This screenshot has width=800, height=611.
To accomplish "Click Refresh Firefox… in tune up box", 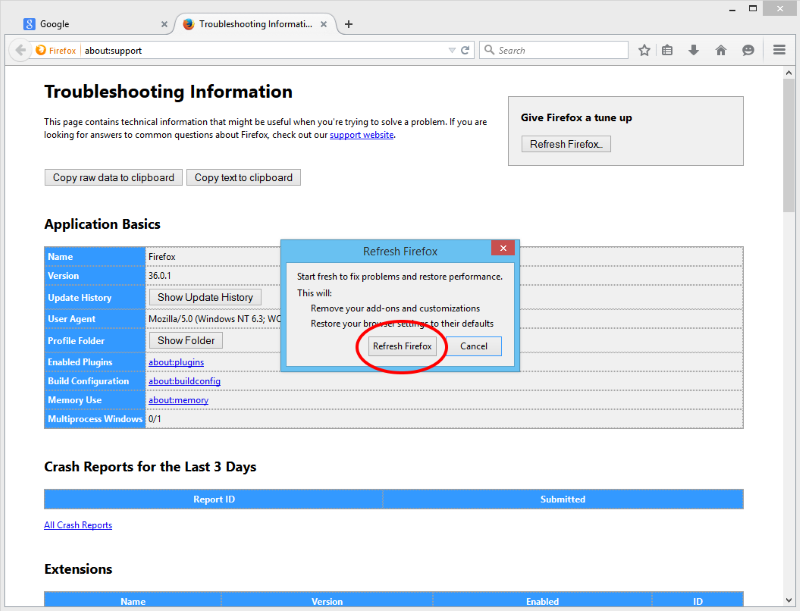I will point(566,144).
